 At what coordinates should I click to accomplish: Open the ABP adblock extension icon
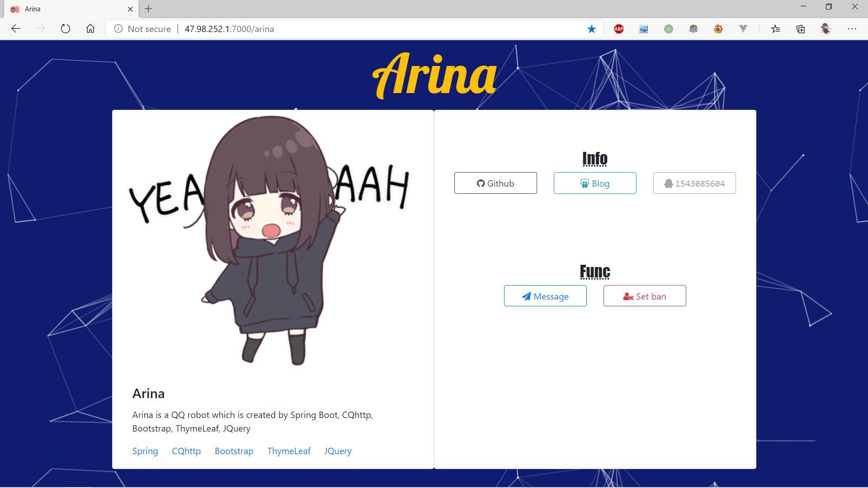coord(619,29)
